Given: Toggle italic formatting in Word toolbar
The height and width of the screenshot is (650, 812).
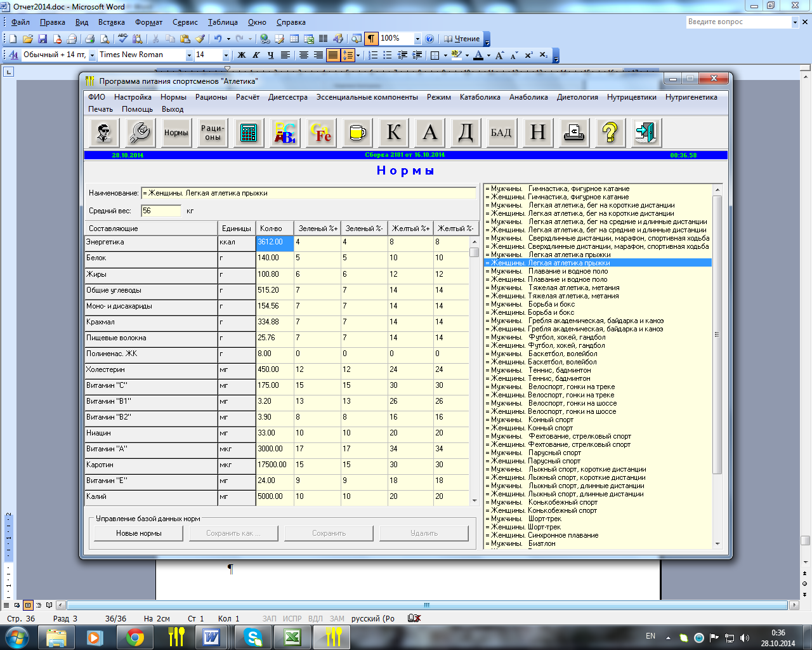Looking at the screenshot, I should [x=256, y=55].
